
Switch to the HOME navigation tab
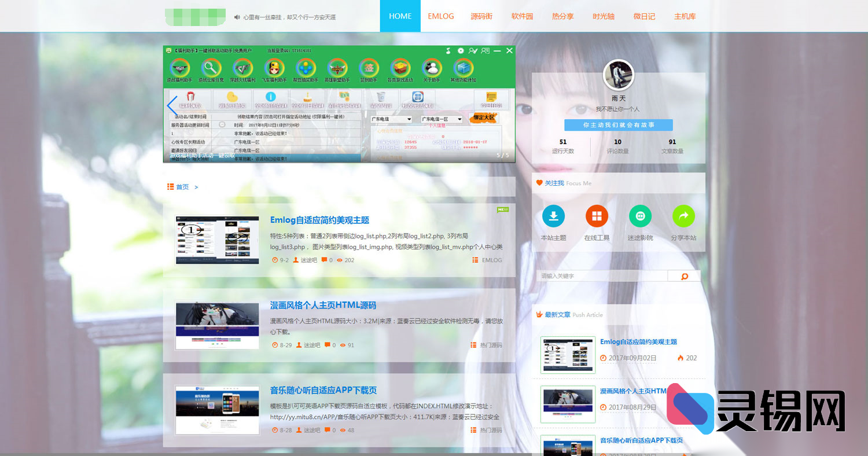(x=400, y=16)
